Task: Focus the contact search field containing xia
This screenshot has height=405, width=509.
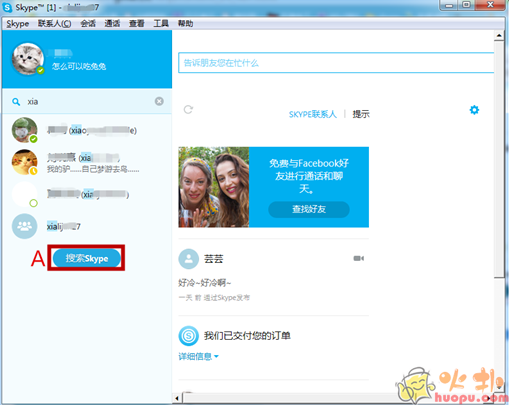Action: coord(87,101)
